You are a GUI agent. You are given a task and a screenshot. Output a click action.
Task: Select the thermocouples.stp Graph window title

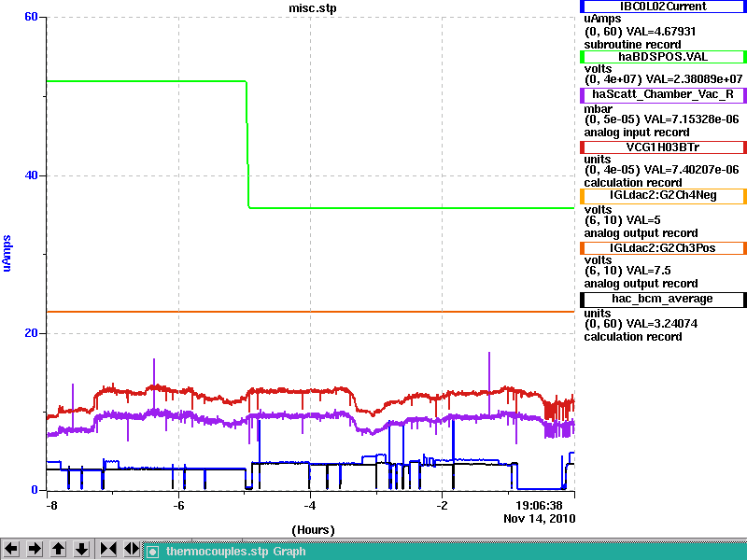(236, 552)
